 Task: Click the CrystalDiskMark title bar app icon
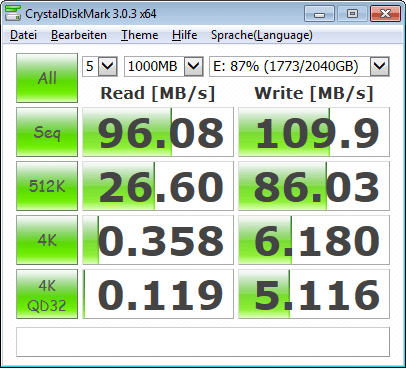coord(13,13)
